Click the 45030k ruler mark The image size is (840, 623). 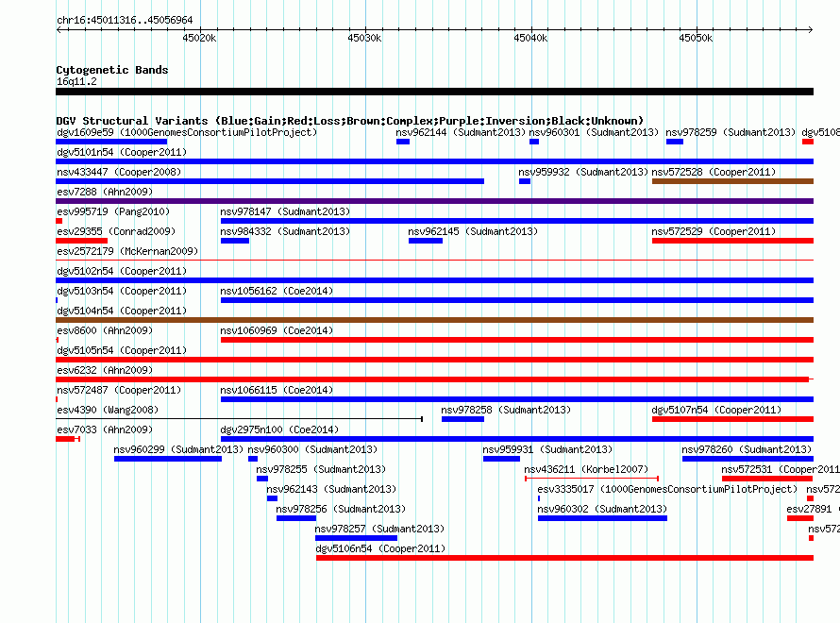click(x=364, y=38)
